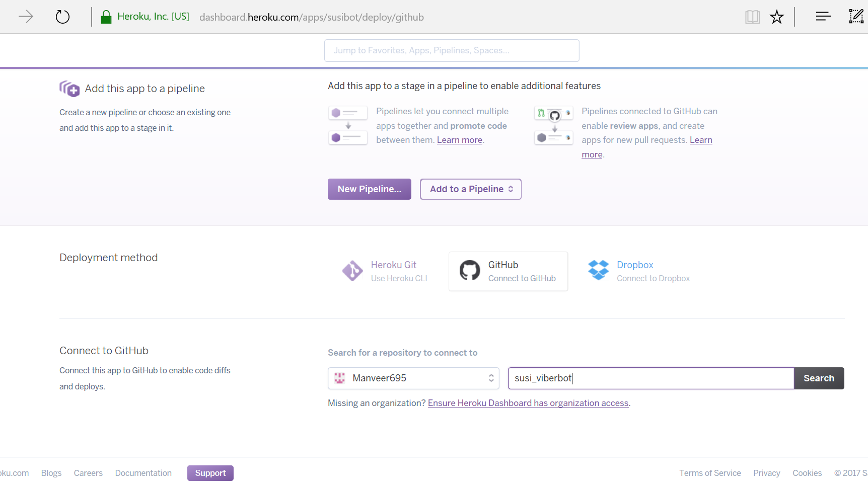
Task: Open the Privacy footer link
Action: [x=767, y=473]
